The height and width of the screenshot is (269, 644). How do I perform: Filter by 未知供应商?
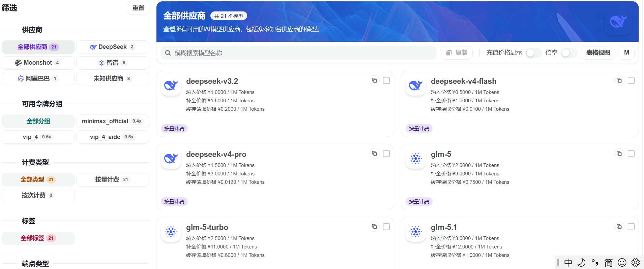tap(113, 78)
